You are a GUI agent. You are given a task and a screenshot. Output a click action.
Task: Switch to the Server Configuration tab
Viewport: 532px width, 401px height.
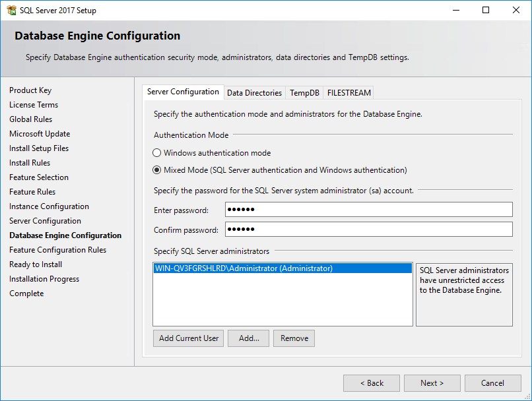click(183, 92)
